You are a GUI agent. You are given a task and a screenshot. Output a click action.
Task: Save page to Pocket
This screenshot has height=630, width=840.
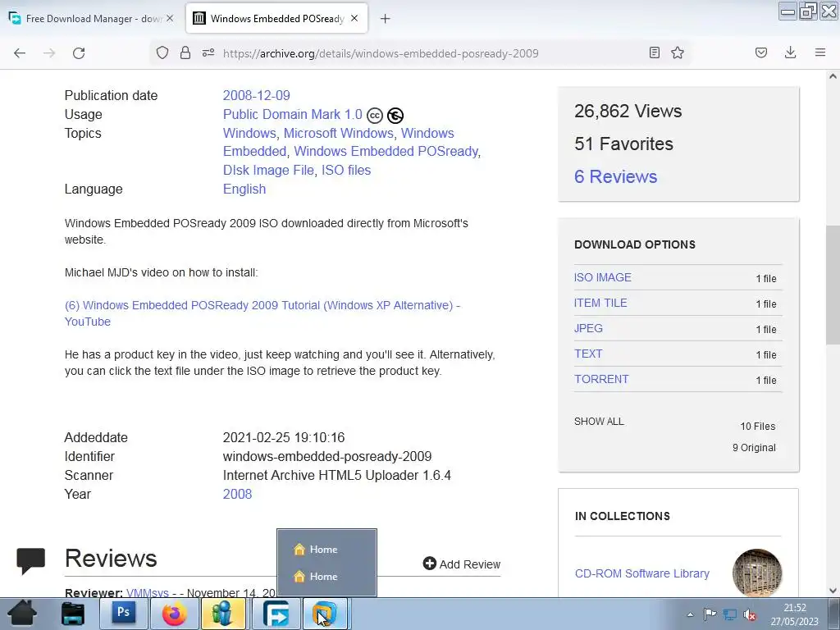click(761, 52)
